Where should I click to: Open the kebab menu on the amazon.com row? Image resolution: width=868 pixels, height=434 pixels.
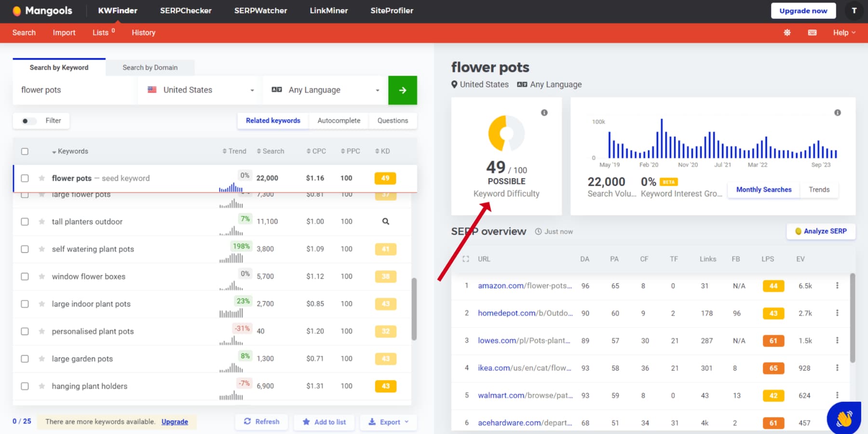(837, 285)
